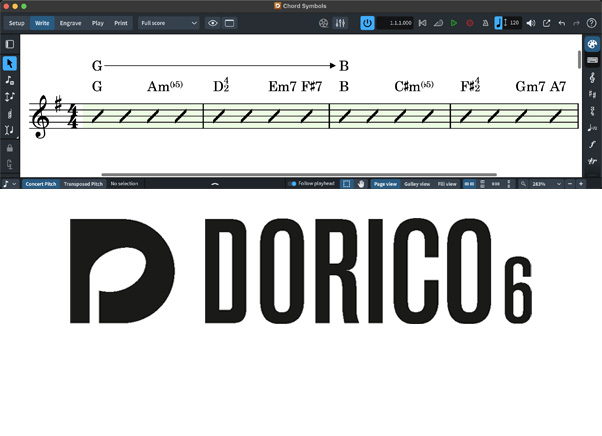This screenshot has height=436, width=602.
Task: Select Concert Pitch
Action: (41, 184)
